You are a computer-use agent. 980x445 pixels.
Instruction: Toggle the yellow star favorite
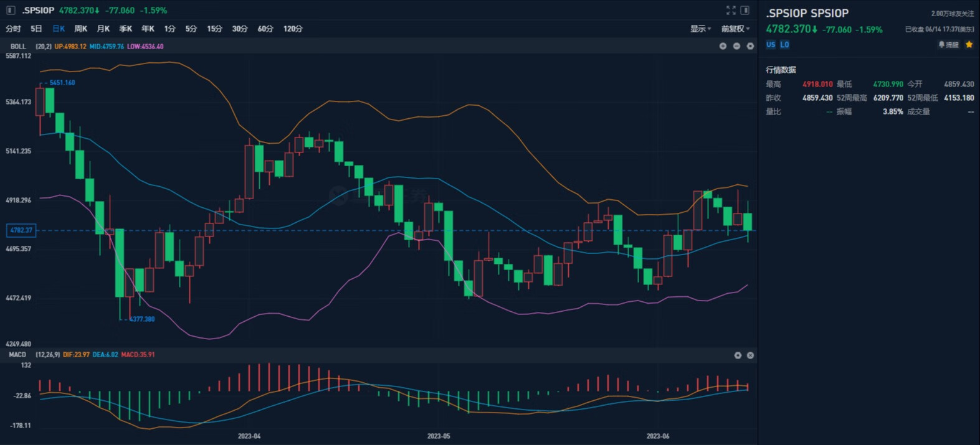pos(969,45)
